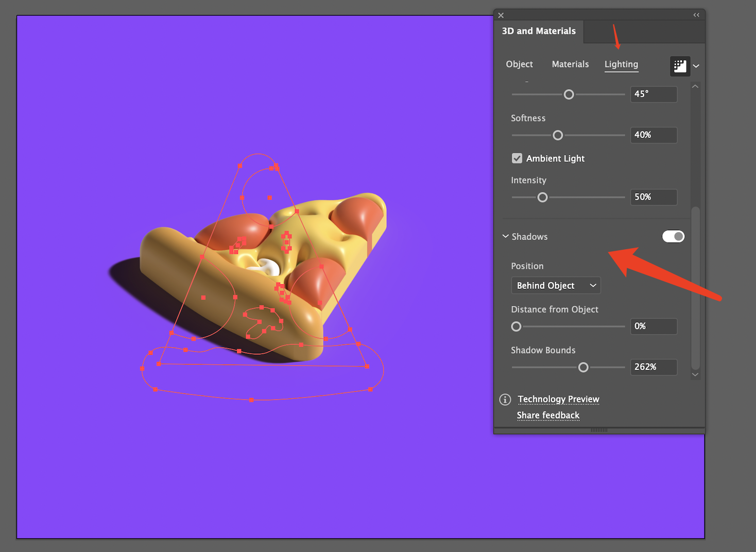Switch to the Materials tab
Image resolution: width=756 pixels, height=552 pixels.
(570, 64)
